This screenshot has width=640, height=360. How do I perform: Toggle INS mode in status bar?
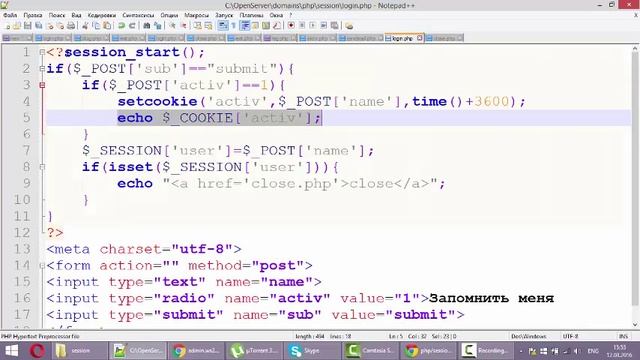[623, 336]
